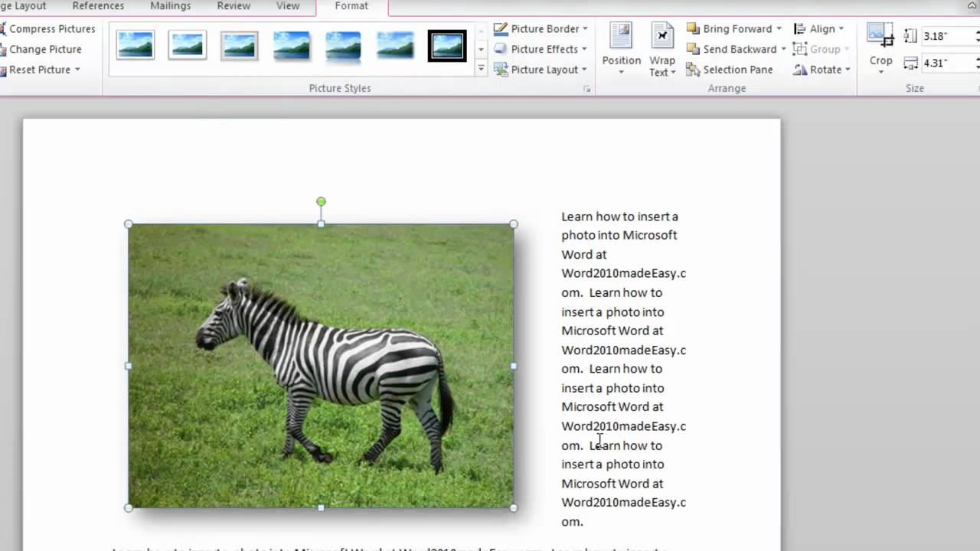Viewport: 980px width, 551px height.
Task: Click the top-middle picture sizing handle
Action: pyautogui.click(x=321, y=224)
